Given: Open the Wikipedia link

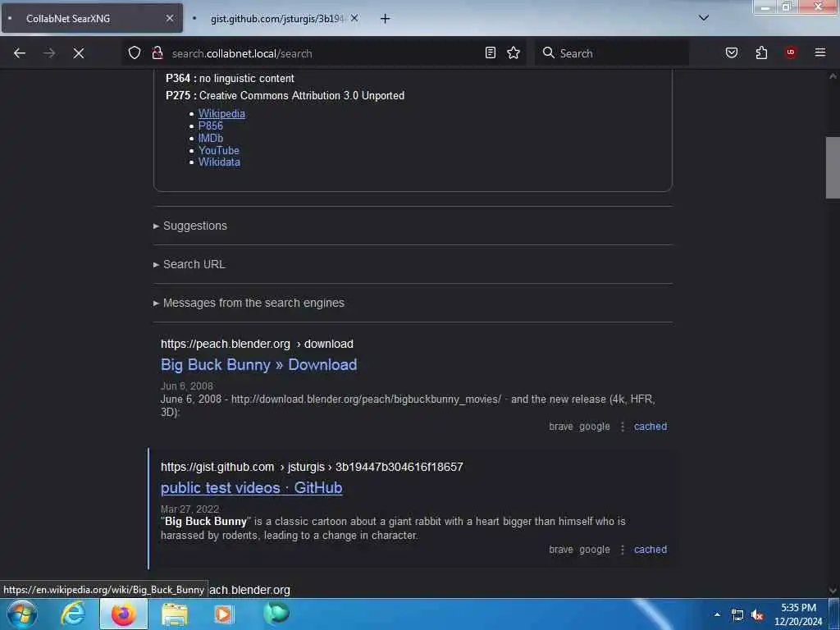Looking at the screenshot, I should tap(221, 113).
